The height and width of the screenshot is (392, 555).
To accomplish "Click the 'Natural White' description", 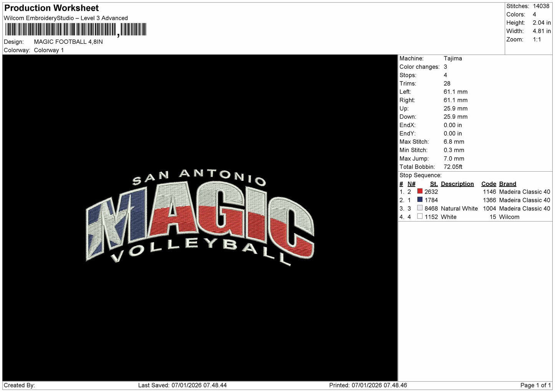I will pyautogui.click(x=459, y=209).
